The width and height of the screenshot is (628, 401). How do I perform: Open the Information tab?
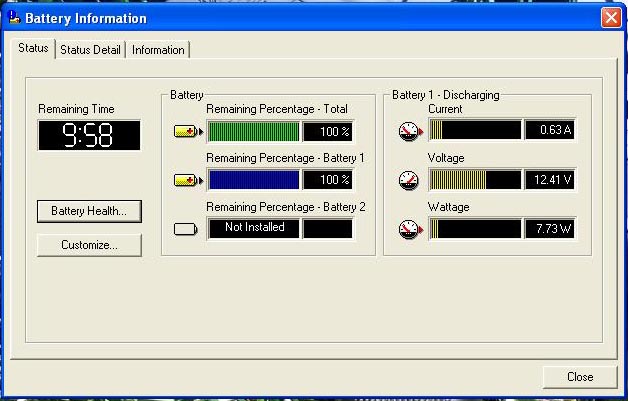point(158,50)
